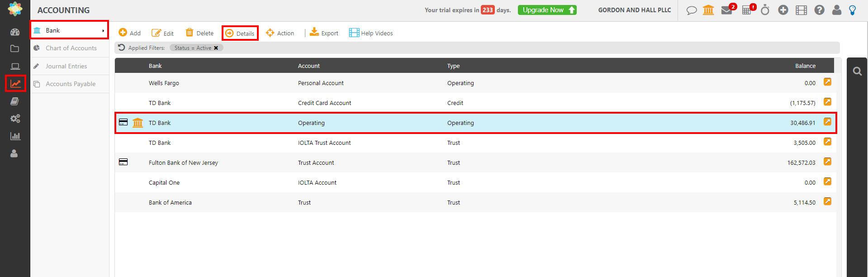Image resolution: width=868 pixels, height=277 pixels.
Task: Reset applied filters with circular arrow icon
Action: click(x=121, y=48)
